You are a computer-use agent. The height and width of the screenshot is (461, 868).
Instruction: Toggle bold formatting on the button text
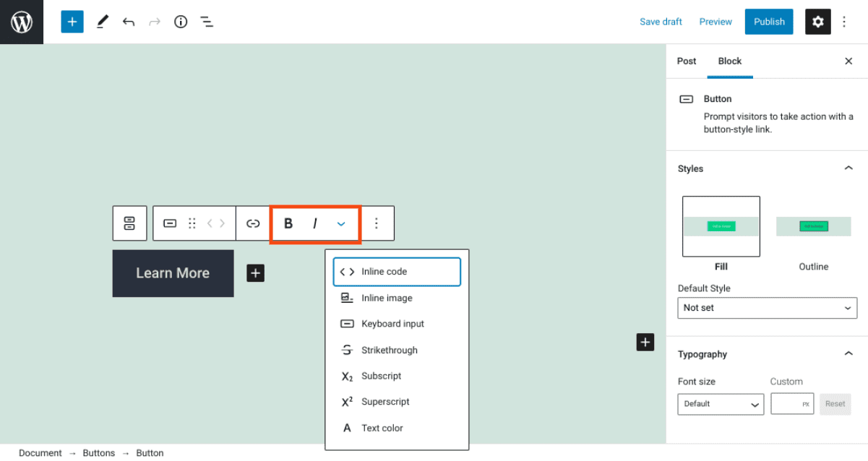[288, 223]
